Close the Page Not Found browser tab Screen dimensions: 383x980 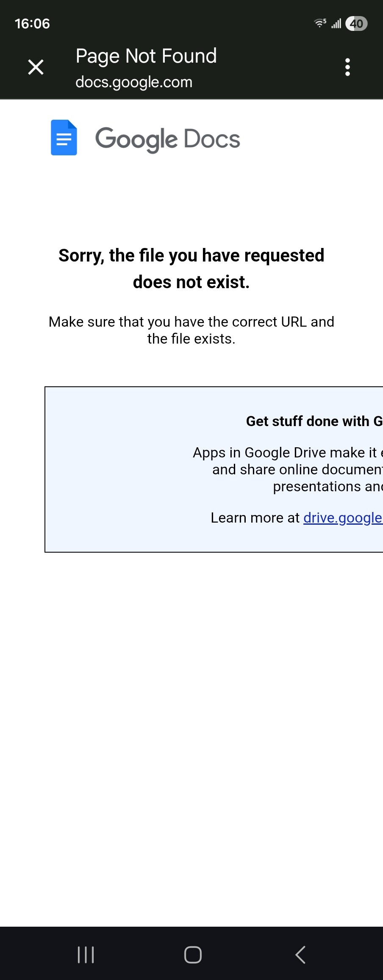click(x=36, y=67)
